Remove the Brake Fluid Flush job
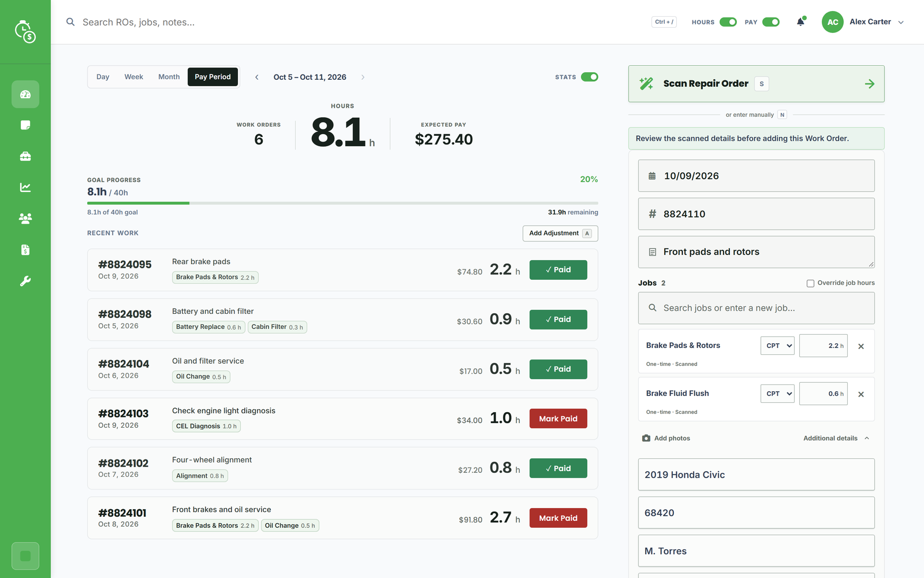This screenshot has width=924, height=578. click(861, 394)
